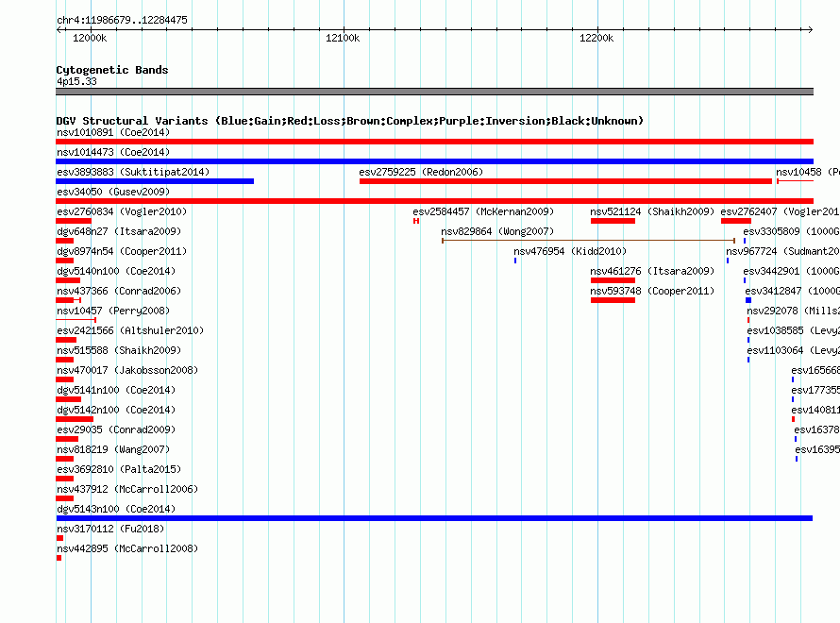The height and width of the screenshot is (623, 840).
Task: Open nsv476954 (Kidd2010) variant label
Action: pyautogui.click(x=570, y=251)
